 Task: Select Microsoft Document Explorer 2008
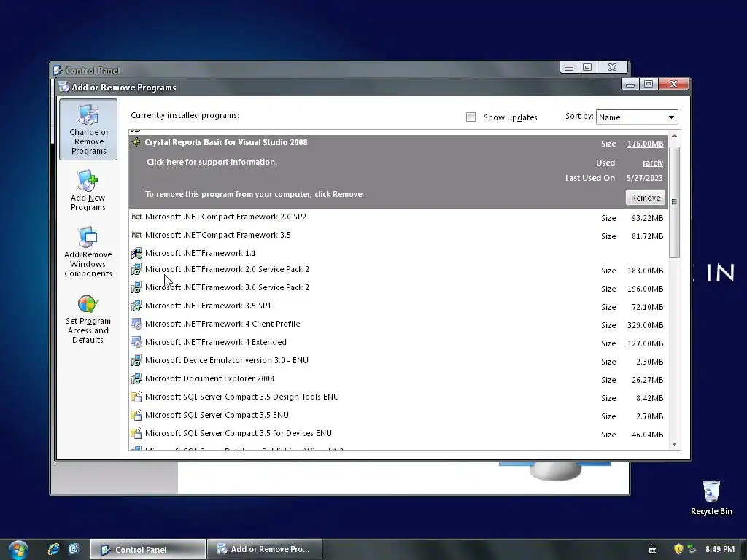[x=209, y=378]
